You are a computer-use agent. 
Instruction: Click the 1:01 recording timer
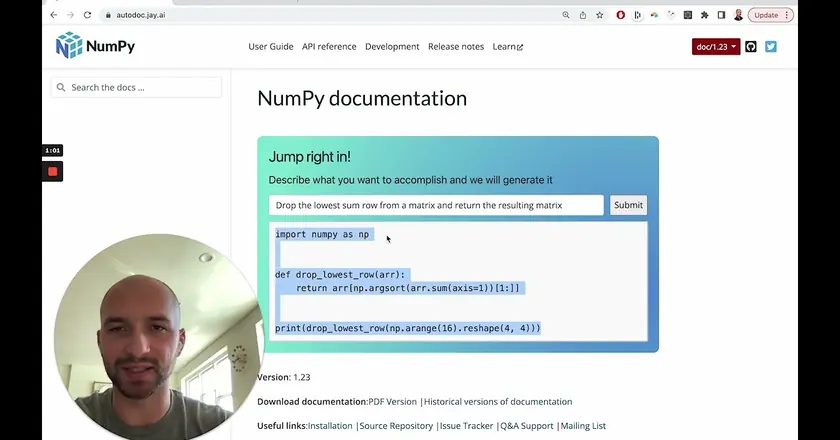click(52, 151)
